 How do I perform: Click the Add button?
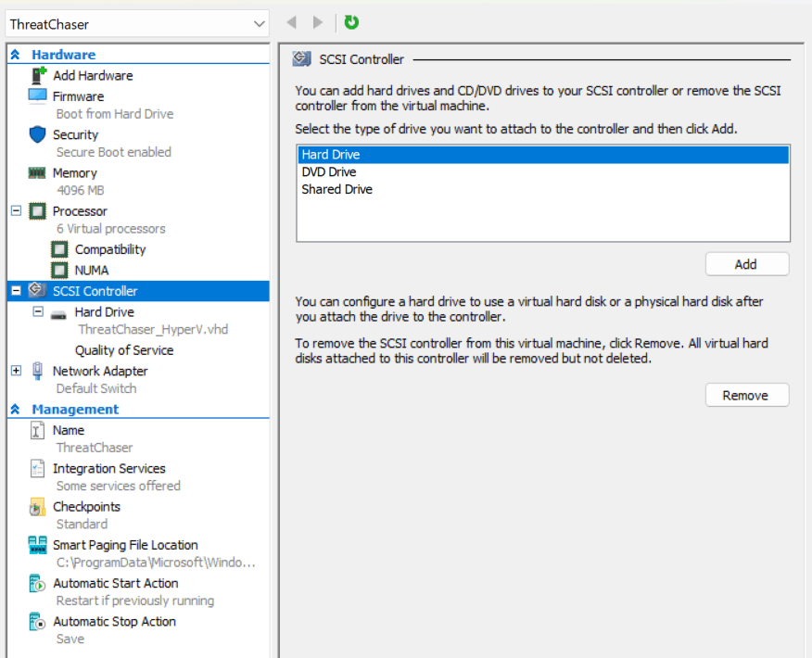pos(746,264)
